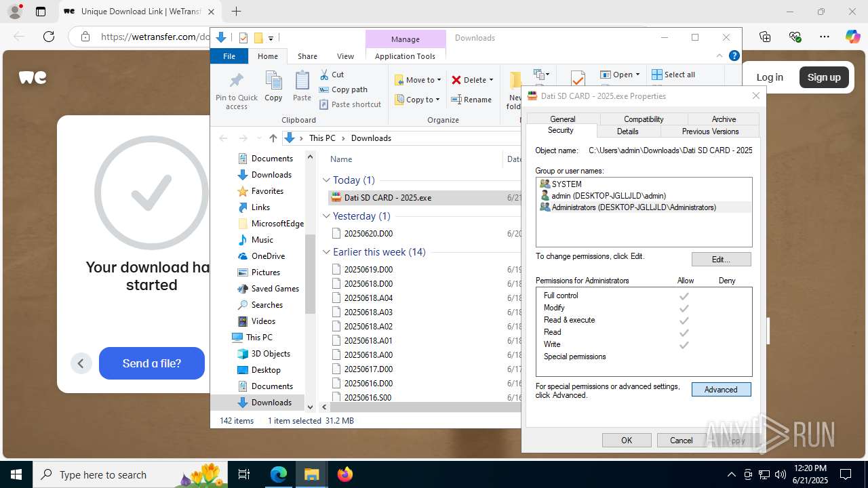
Task: Open Windows Start menu
Action: click(16, 474)
